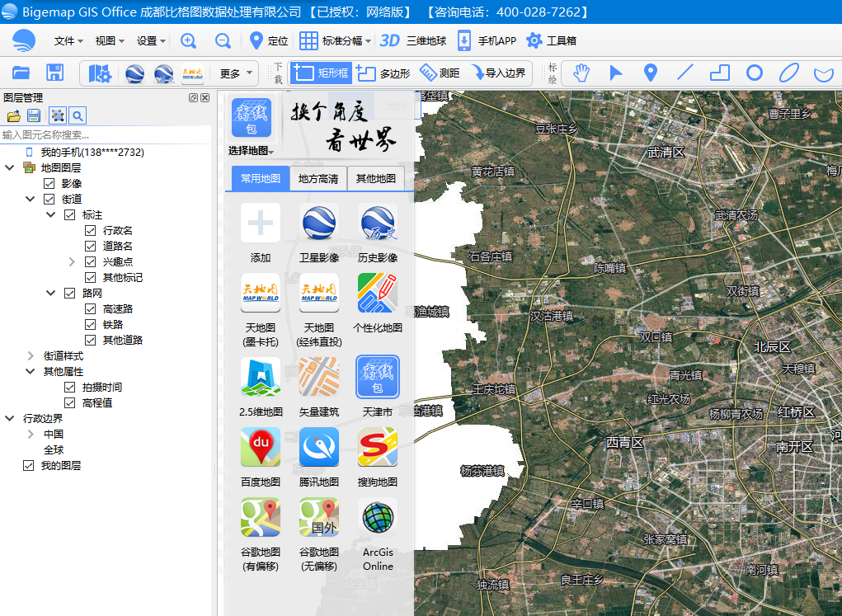
Task: Uncheck the 高速路 checkbox
Action: pos(90,308)
